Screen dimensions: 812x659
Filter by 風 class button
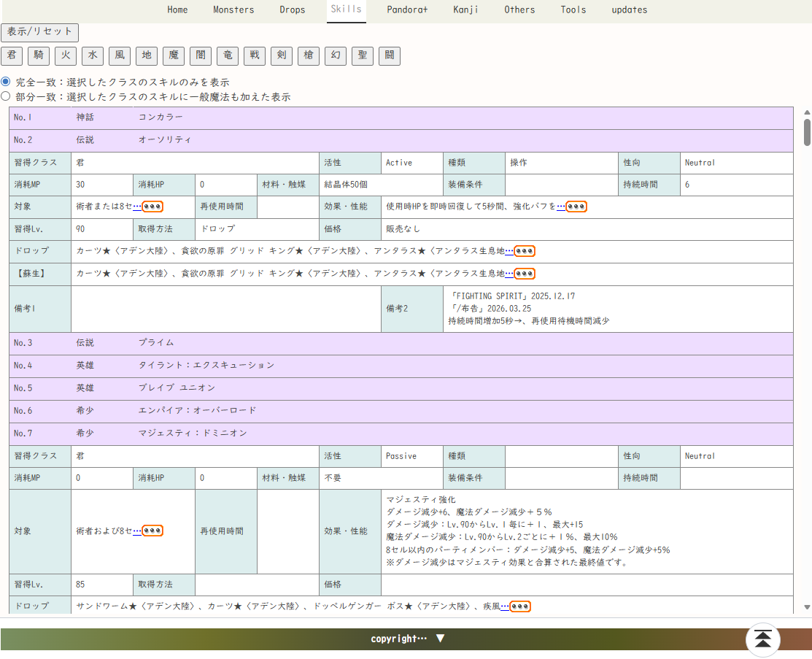(120, 56)
